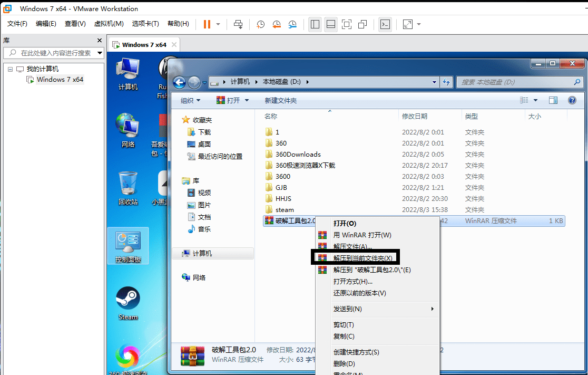Open Explorer help question mark icon

click(x=572, y=100)
